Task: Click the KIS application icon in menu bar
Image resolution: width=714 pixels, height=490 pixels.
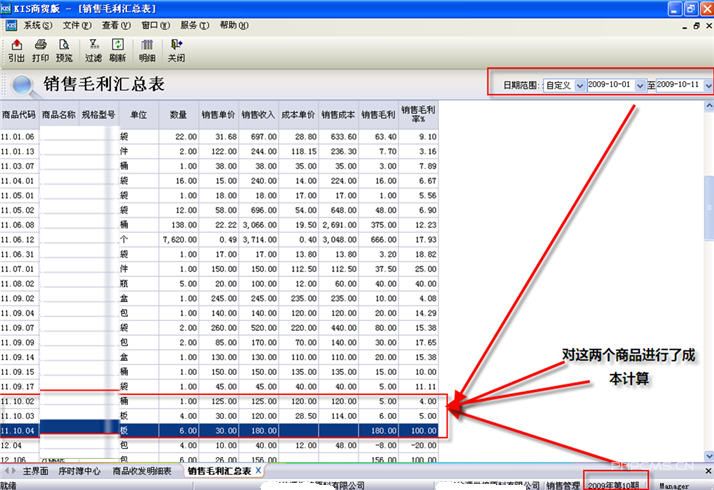Action: (x=9, y=25)
